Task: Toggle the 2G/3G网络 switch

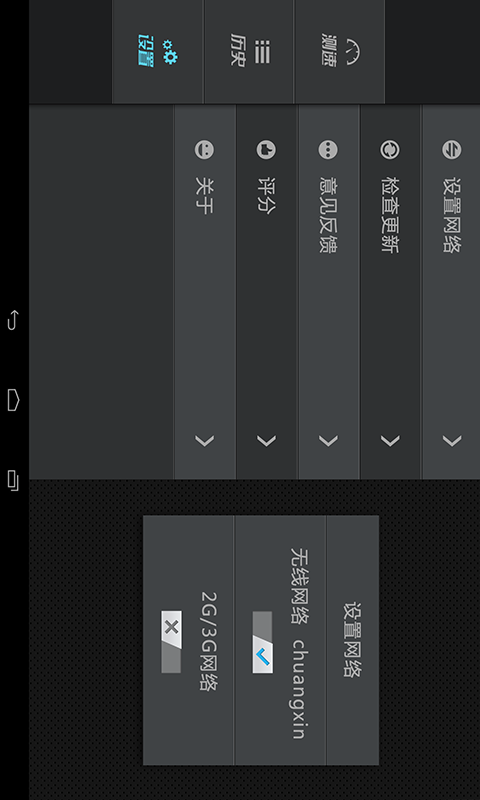Action: 171,642
